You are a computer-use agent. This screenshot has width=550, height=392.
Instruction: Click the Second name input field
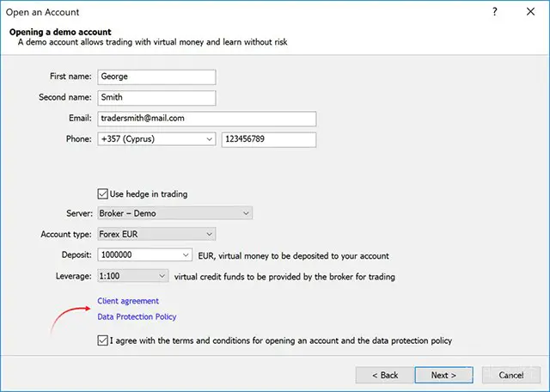click(156, 97)
